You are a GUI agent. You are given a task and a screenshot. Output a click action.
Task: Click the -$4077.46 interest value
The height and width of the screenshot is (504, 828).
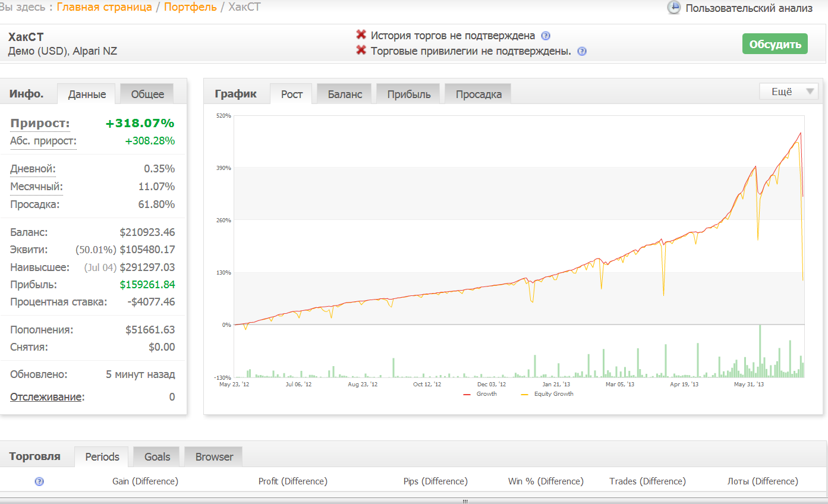point(151,302)
